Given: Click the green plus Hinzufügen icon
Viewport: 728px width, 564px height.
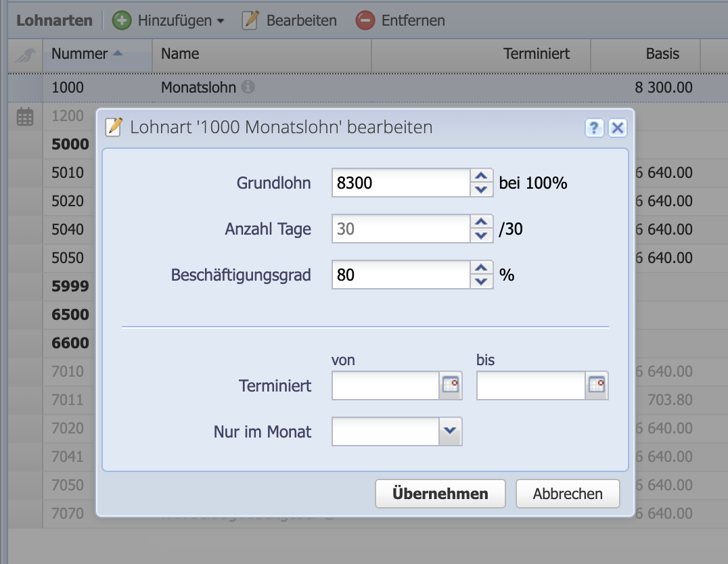Looking at the screenshot, I should point(121,20).
